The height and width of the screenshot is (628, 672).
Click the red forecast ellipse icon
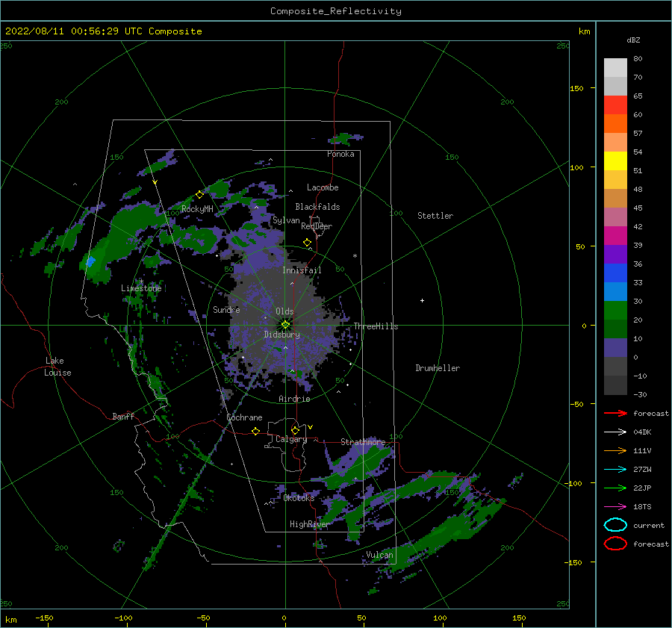[x=615, y=544]
